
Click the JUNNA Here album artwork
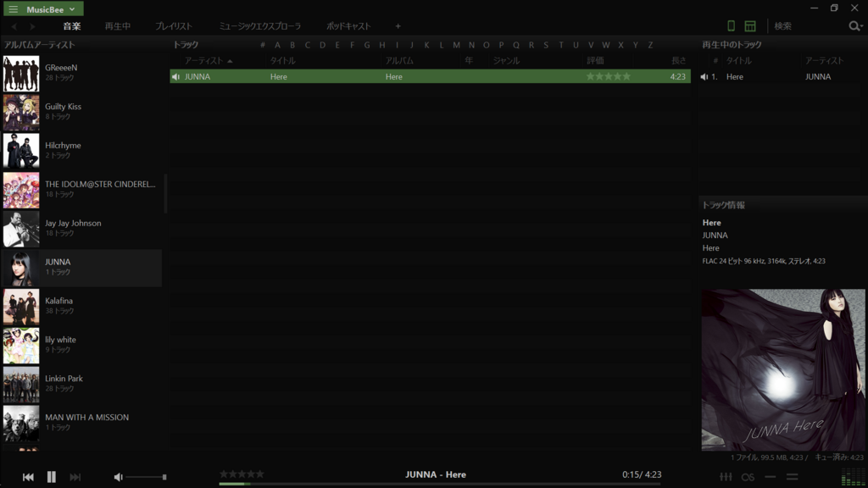tap(782, 369)
